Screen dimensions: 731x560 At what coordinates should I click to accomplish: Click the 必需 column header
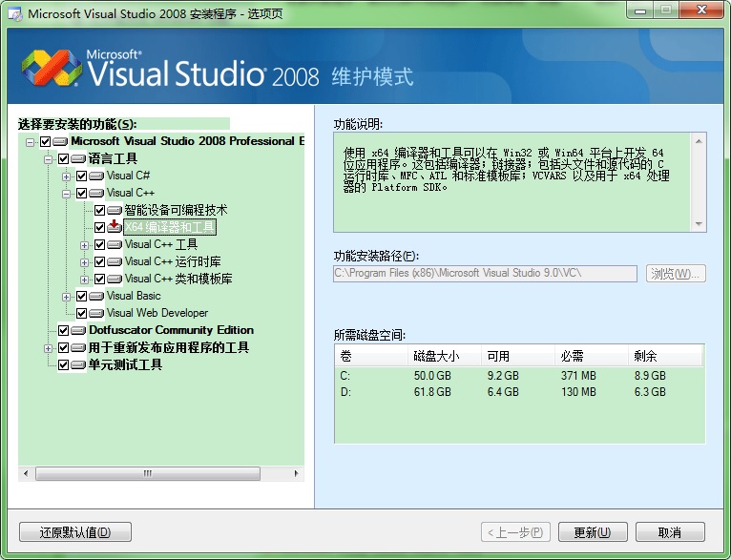592,356
